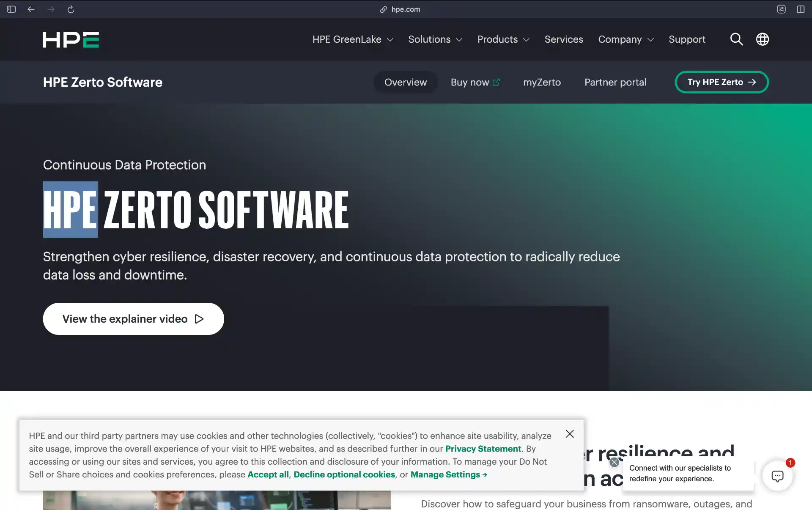Open the myZerto menu item
Viewport: 812px width, 510px height.
(542, 82)
